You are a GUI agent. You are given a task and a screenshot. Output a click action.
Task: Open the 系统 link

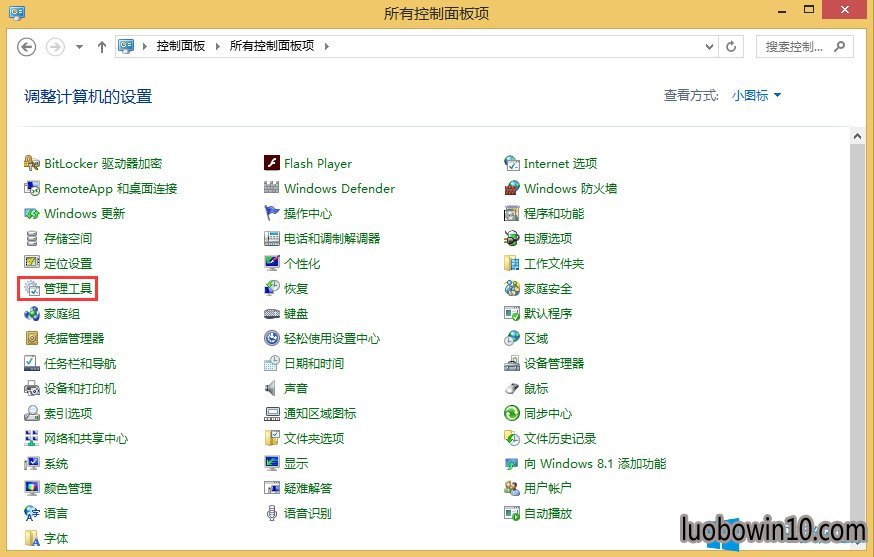point(56,463)
